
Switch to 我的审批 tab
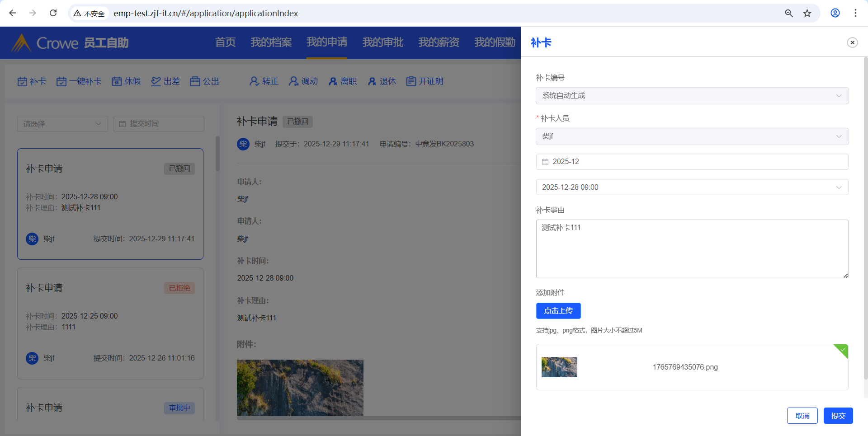[x=382, y=42]
